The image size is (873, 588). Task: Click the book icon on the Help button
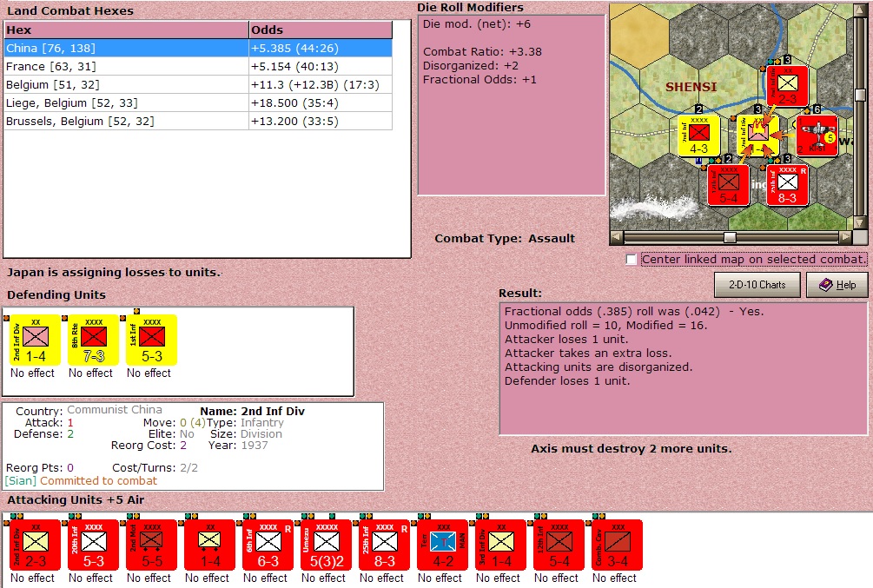pos(826,285)
